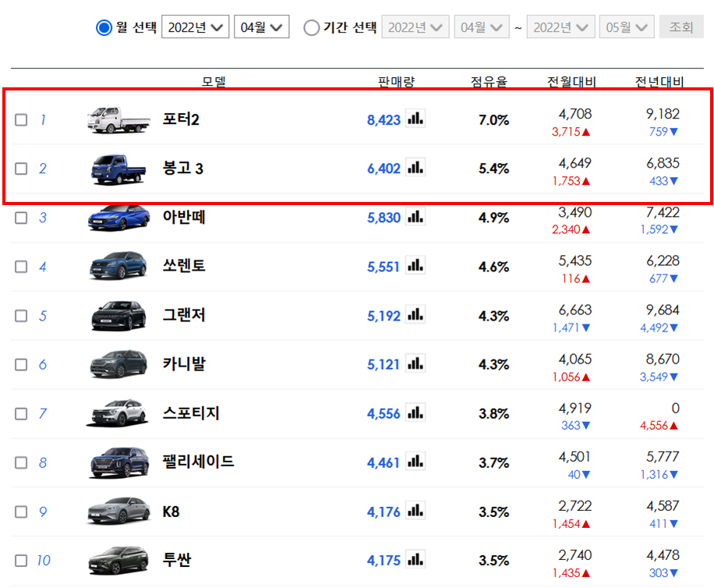Open sales chart icon for 스포티지
Image resolution: width=714 pixels, height=588 pixels.
point(415,413)
